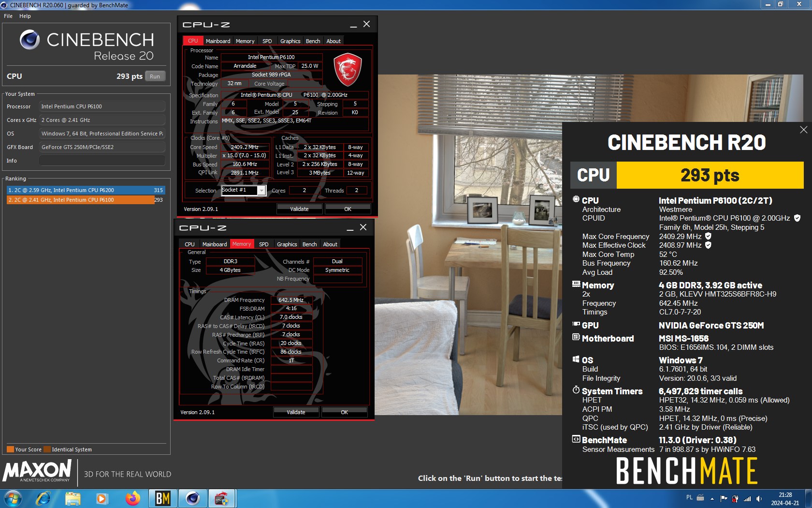The height and width of the screenshot is (508, 812).
Task: Open volume speaker tray icon
Action: [x=759, y=498]
